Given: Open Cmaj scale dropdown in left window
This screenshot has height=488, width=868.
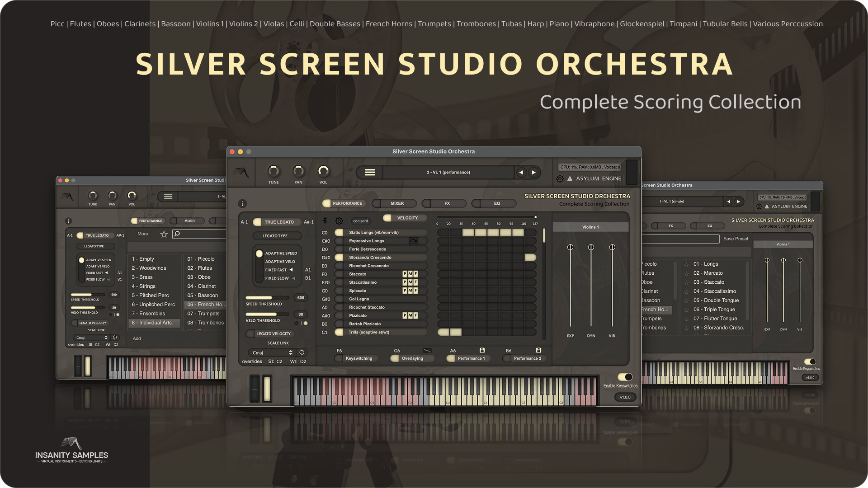Looking at the screenshot, I should click(x=92, y=338).
